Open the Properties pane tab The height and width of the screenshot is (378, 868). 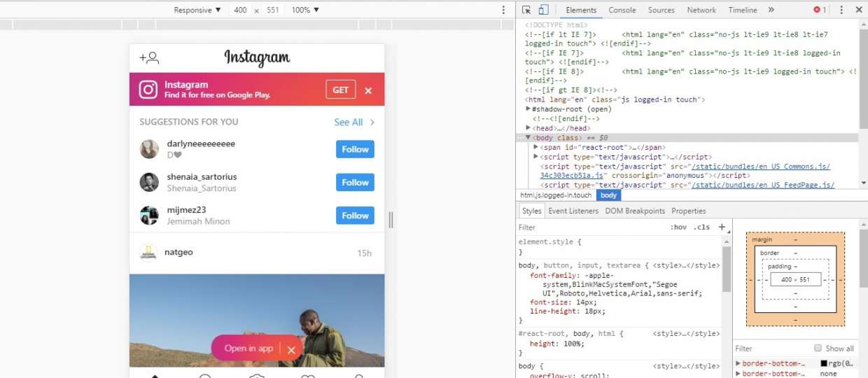689,211
